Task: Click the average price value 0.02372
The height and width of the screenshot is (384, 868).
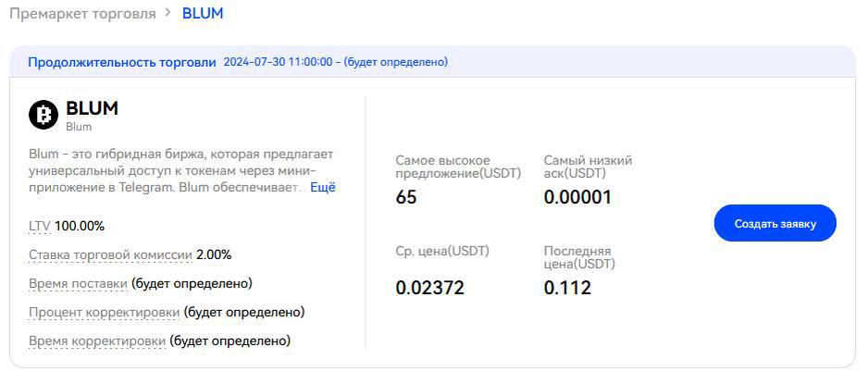Action: click(429, 288)
